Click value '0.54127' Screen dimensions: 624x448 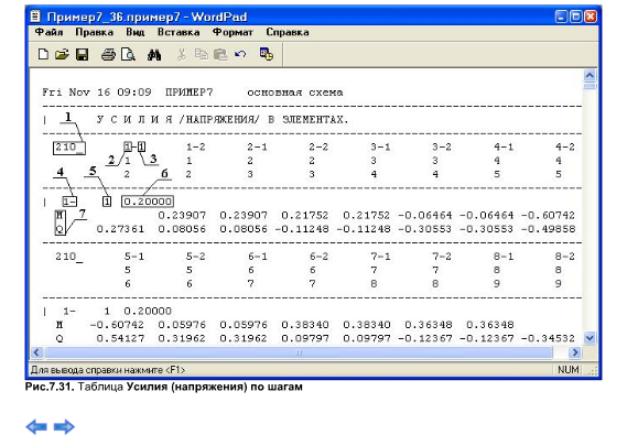coord(120,339)
